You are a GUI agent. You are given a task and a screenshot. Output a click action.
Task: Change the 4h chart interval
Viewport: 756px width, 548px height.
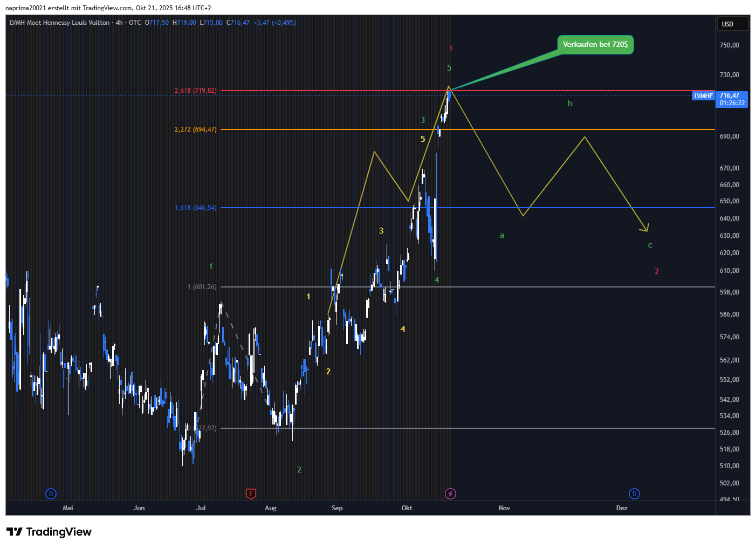coord(119,23)
